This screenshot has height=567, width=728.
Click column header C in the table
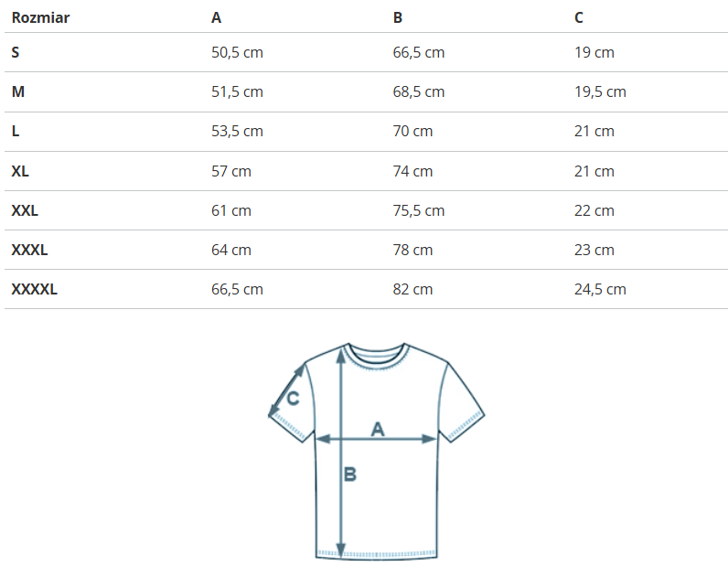pyautogui.click(x=579, y=17)
